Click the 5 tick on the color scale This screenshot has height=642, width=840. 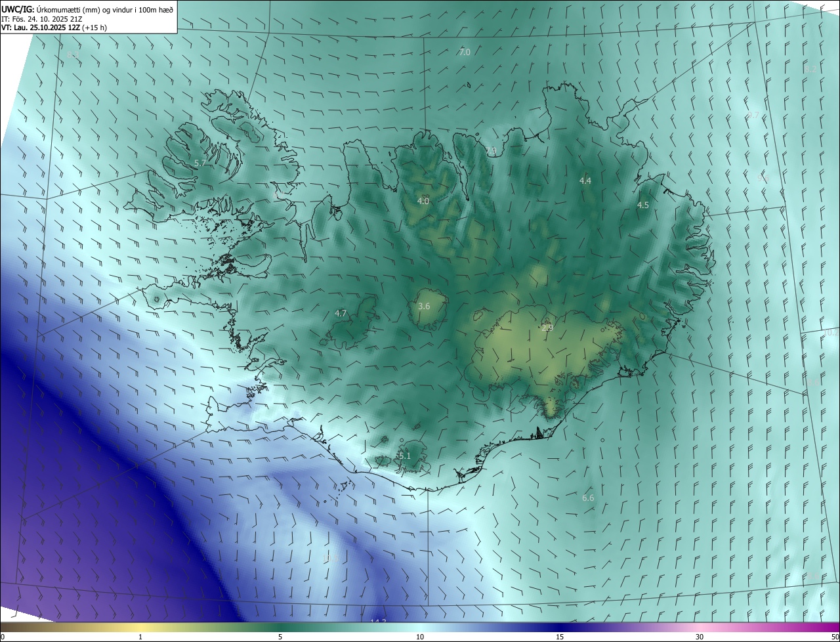click(280, 637)
